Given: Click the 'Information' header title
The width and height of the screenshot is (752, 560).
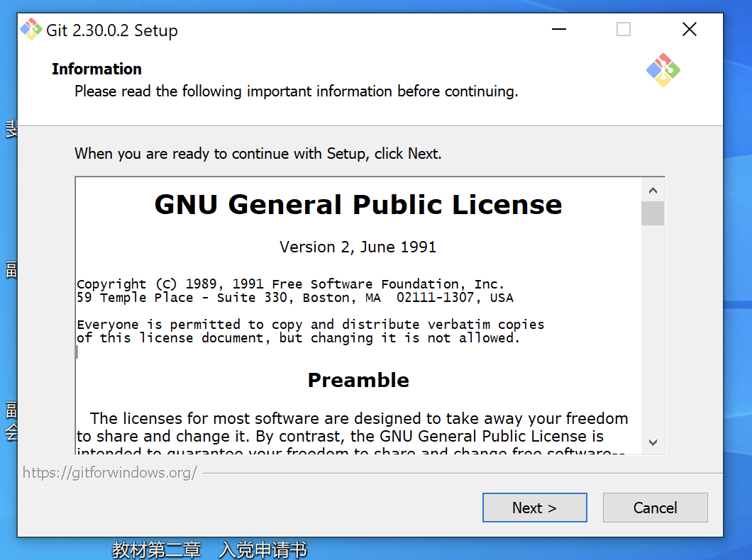Looking at the screenshot, I should click(97, 69).
